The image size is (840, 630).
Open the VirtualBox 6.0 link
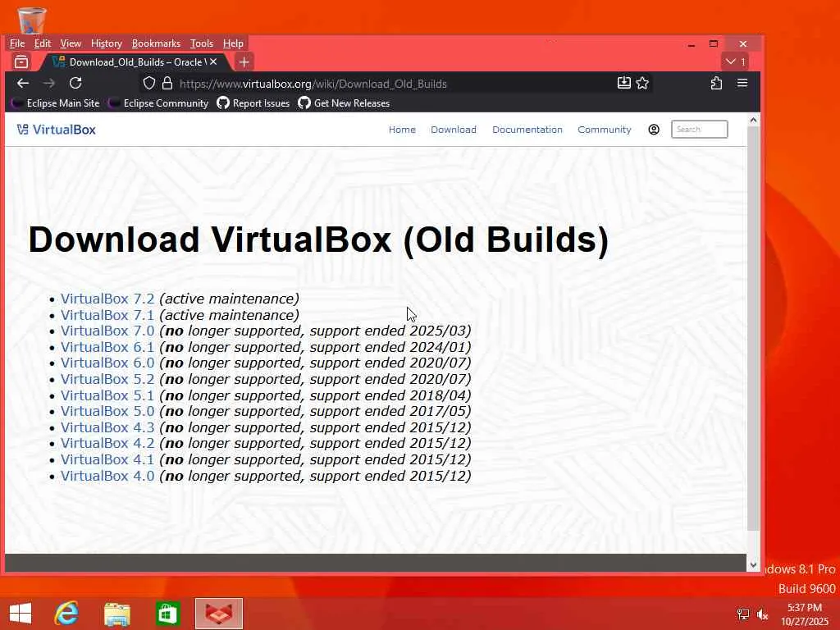tap(107, 363)
